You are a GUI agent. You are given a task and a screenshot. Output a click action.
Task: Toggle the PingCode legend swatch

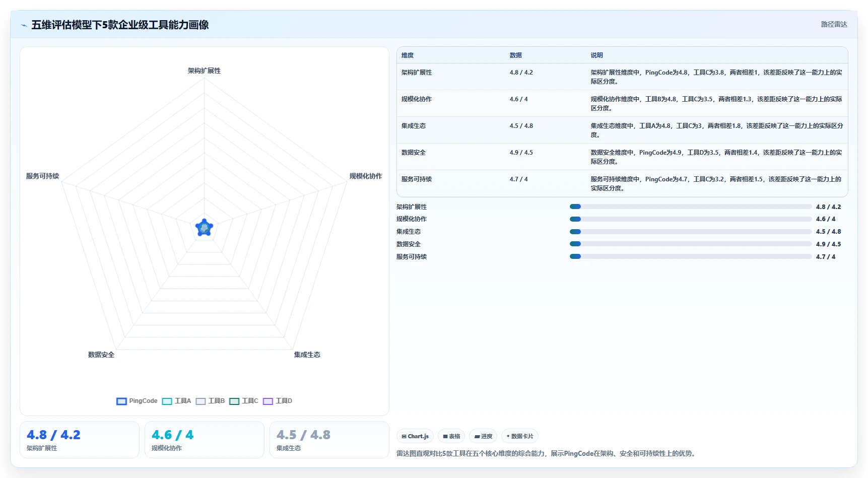point(121,401)
